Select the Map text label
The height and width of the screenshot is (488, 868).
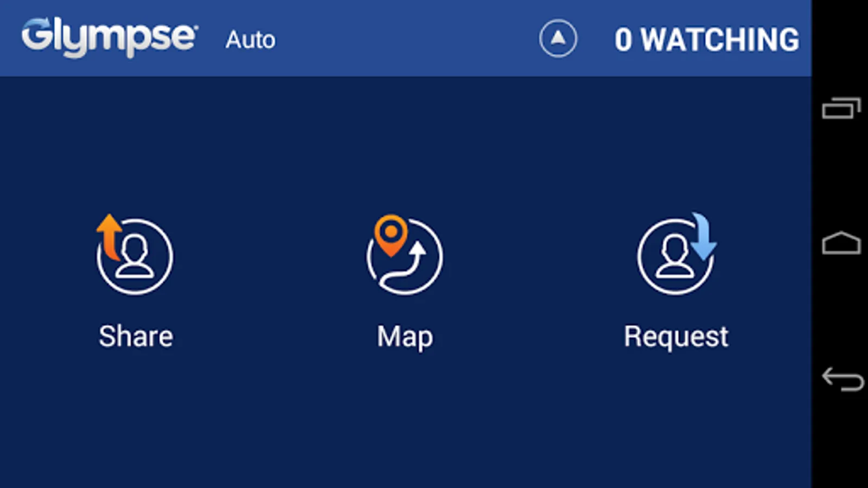[x=405, y=337]
